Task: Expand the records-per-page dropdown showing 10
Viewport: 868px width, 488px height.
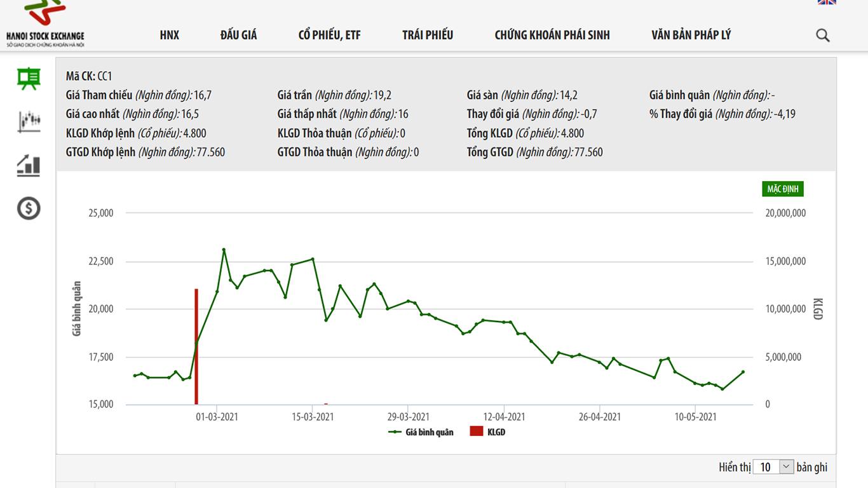Action: coord(773,467)
